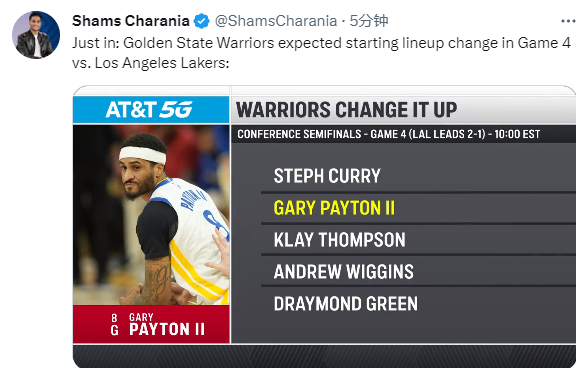
Task: Select Klay Thompson in the lineup
Action: tap(339, 240)
